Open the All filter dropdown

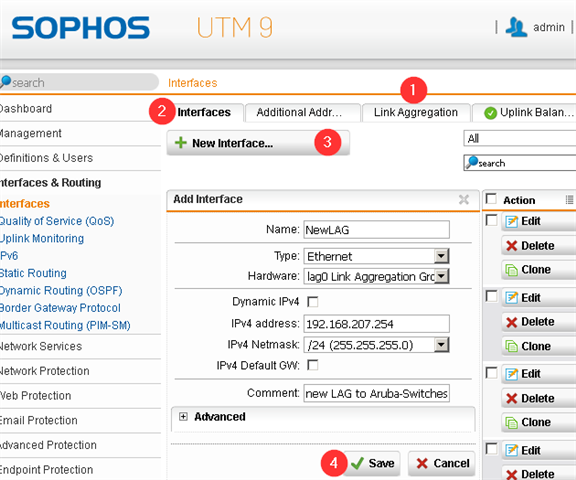pyautogui.click(x=520, y=138)
